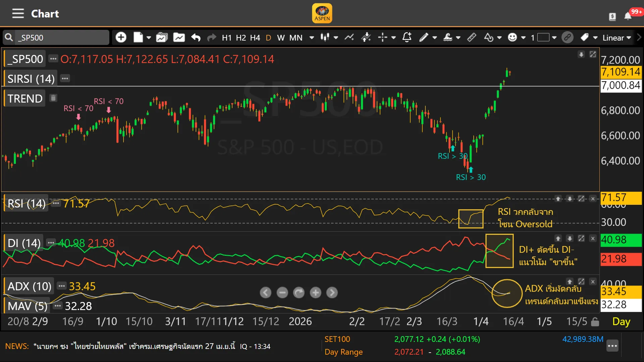
Task: Select the W weekly timeframe
Action: point(281,38)
